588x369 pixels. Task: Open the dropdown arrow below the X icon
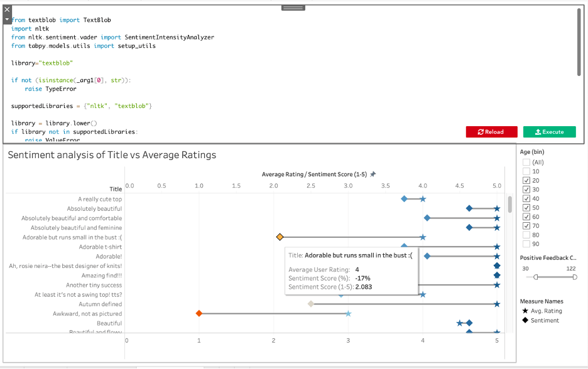(x=7, y=19)
